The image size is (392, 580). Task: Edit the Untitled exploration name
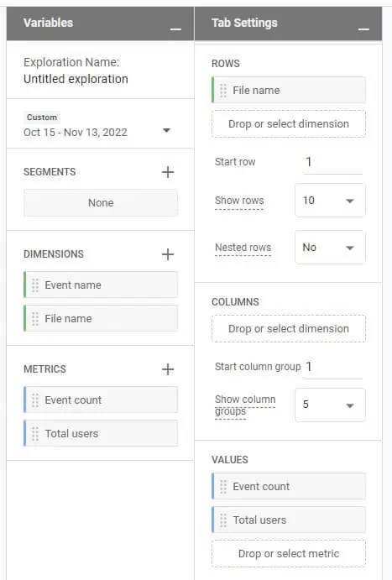(x=76, y=79)
